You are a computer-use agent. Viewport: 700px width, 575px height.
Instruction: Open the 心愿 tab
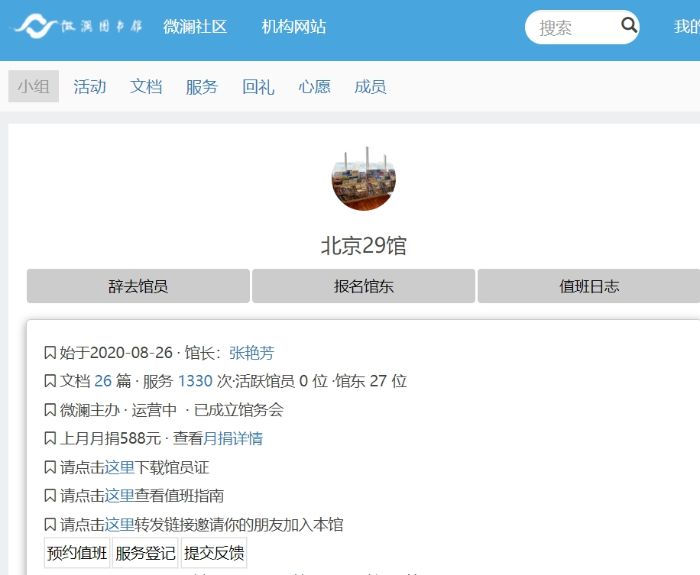tap(314, 87)
